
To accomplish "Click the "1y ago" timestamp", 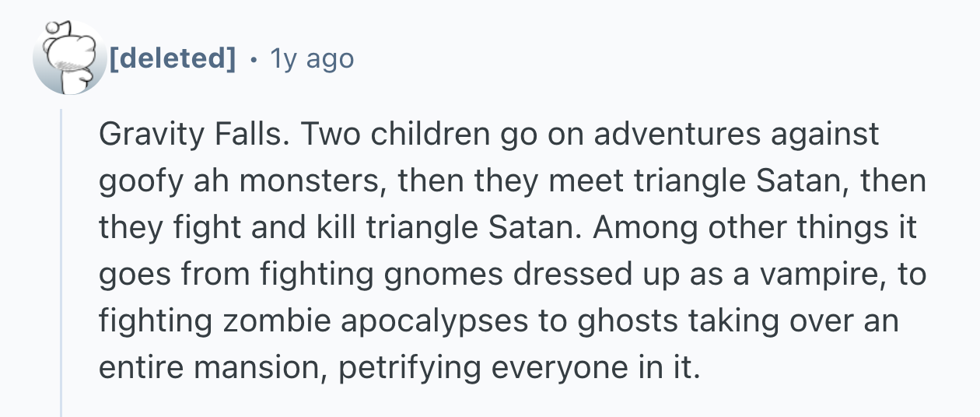I will pos(311,58).
